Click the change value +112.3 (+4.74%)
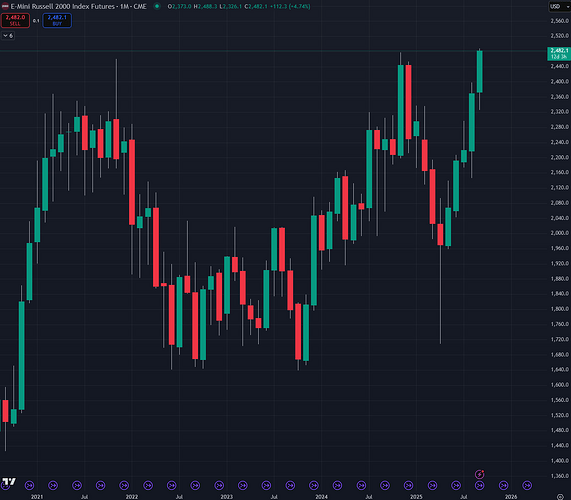The image size is (571, 500). click(x=290, y=6)
